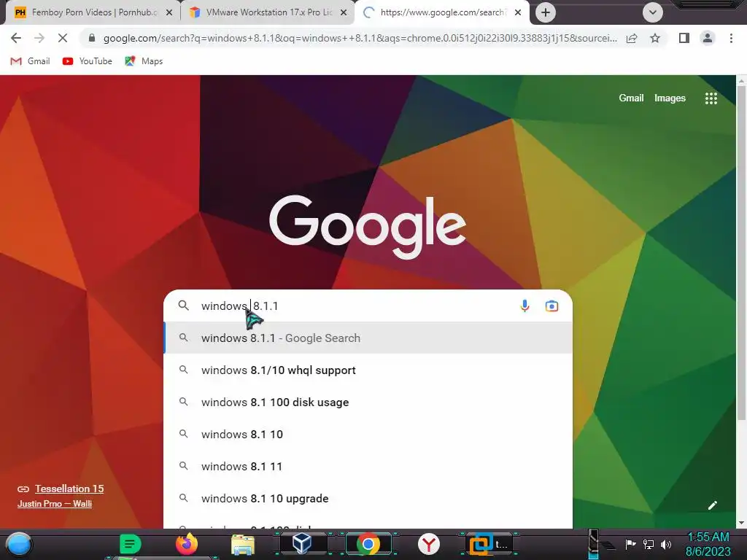This screenshot has height=560, width=747.
Task: Start voice search with microphone icon
Action: point(525,306)
